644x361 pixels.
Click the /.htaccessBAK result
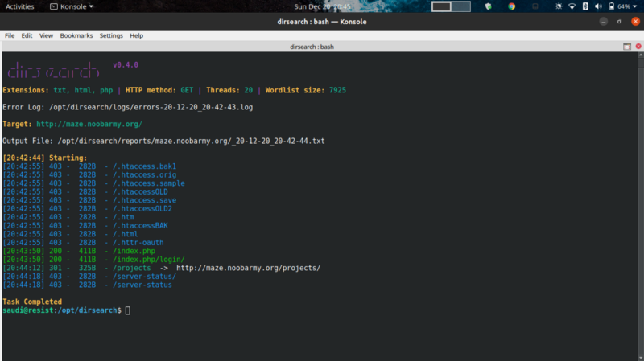140,226
